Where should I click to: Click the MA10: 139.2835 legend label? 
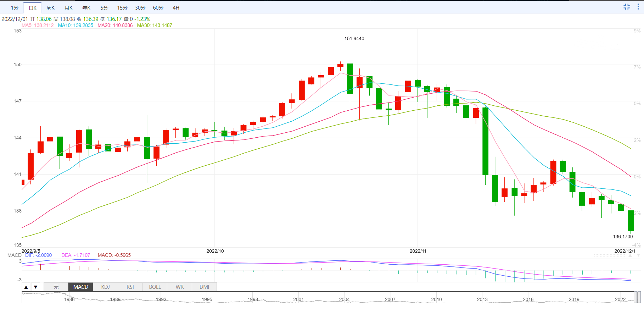[75, 25]
